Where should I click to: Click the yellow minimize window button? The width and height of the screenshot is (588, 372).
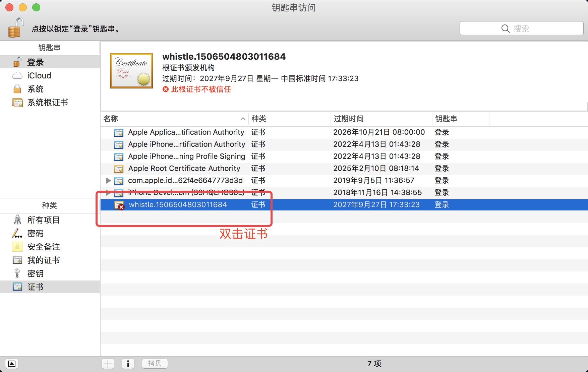pos(23,7)
